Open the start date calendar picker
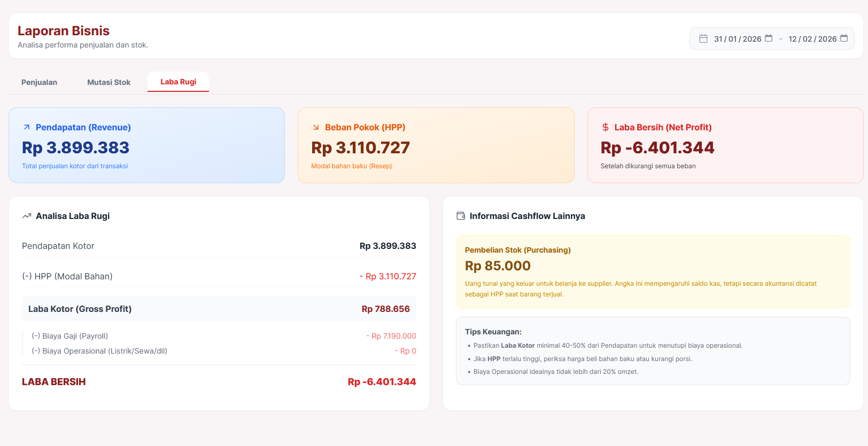 coord(769,38)
